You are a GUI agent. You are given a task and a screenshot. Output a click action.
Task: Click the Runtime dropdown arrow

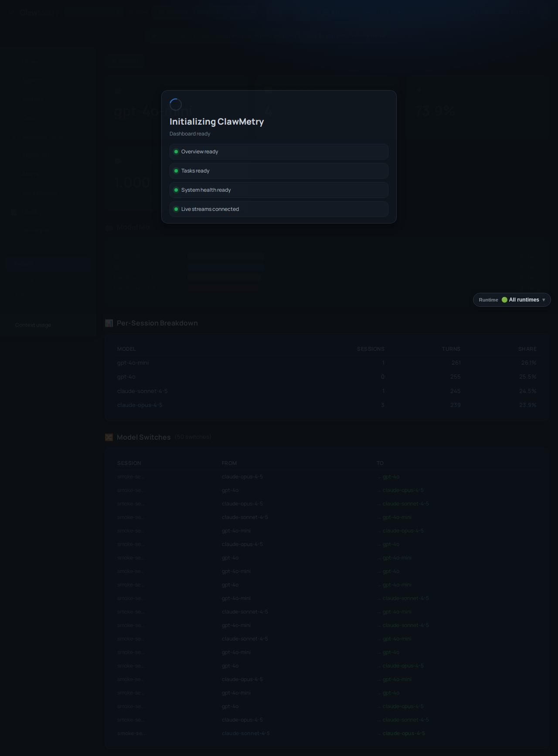point(544,300)
